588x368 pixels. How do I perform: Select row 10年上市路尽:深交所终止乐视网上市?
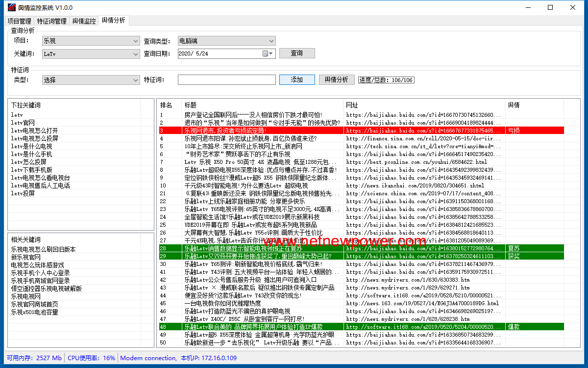tap(361, 146)
